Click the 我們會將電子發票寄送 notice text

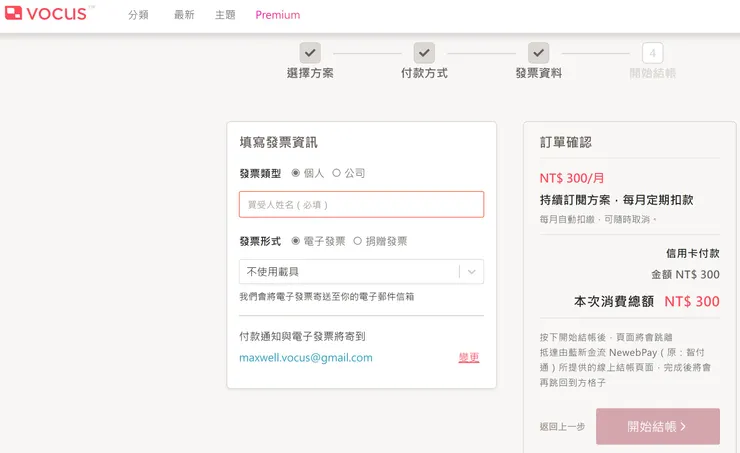click(327, 297)
